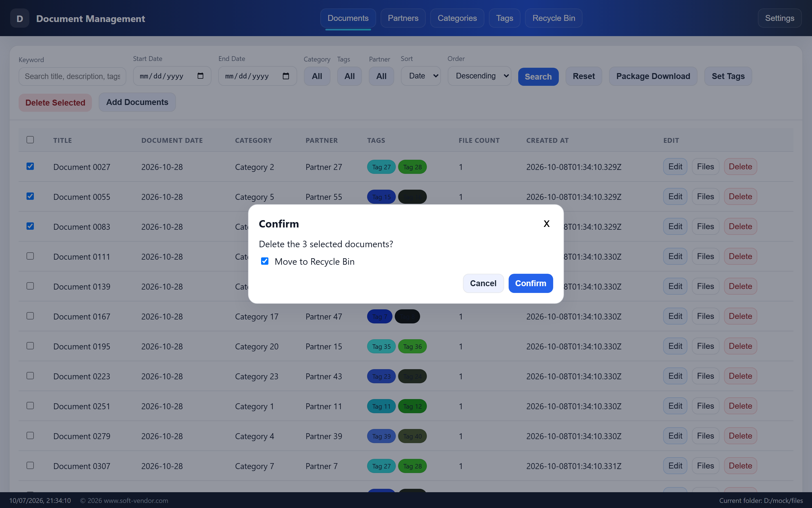This screenshot has height=508, width=812.
Task: Delete Document 0307 using its Delete button
Action: [x=740, y=466]
